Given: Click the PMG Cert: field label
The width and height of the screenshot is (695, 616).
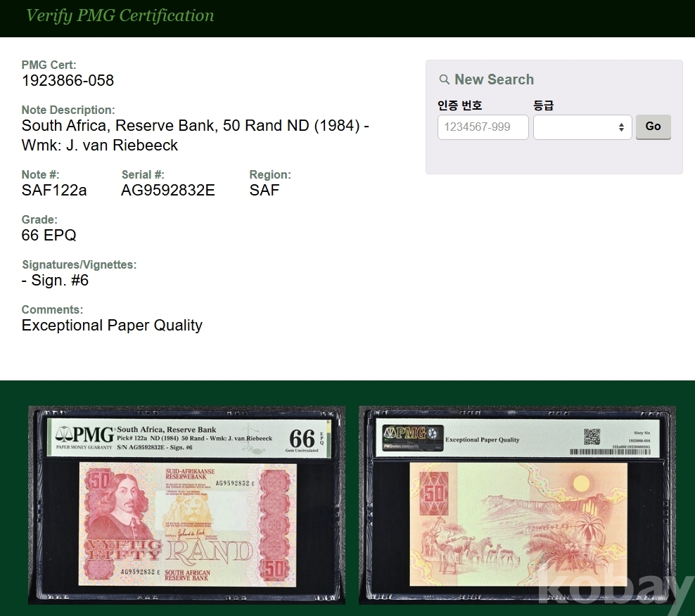Looking at the screenshot, I should click(x=49, y=65).
